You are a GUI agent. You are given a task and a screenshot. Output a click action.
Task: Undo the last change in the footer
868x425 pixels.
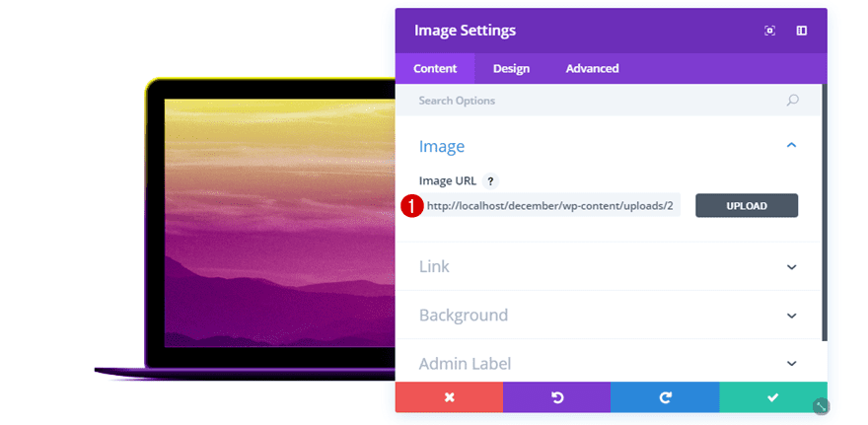(x=556, y=397)
